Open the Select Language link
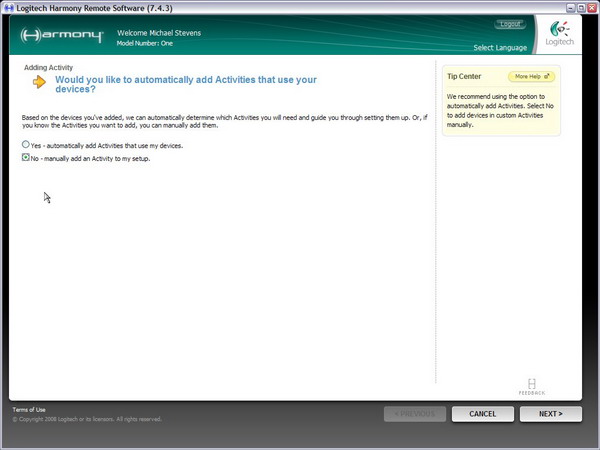Image resolution: width=600 pixels, height=450 pixels. 500,48
